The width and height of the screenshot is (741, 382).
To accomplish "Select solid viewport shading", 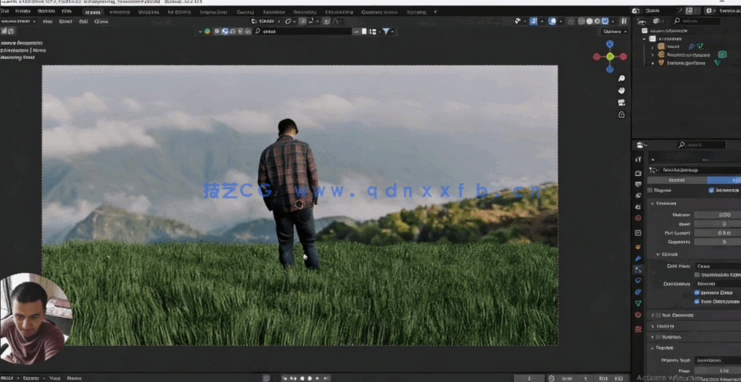I will (589, 21).
